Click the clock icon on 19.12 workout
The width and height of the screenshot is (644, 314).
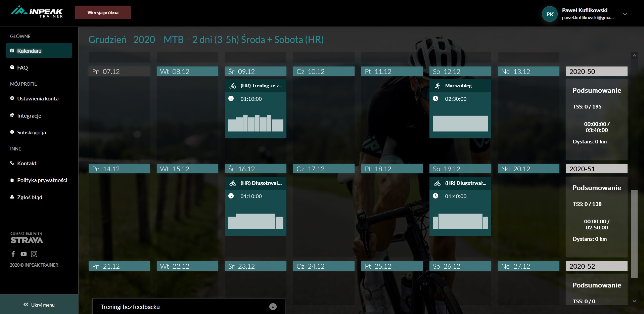point(435,196)
